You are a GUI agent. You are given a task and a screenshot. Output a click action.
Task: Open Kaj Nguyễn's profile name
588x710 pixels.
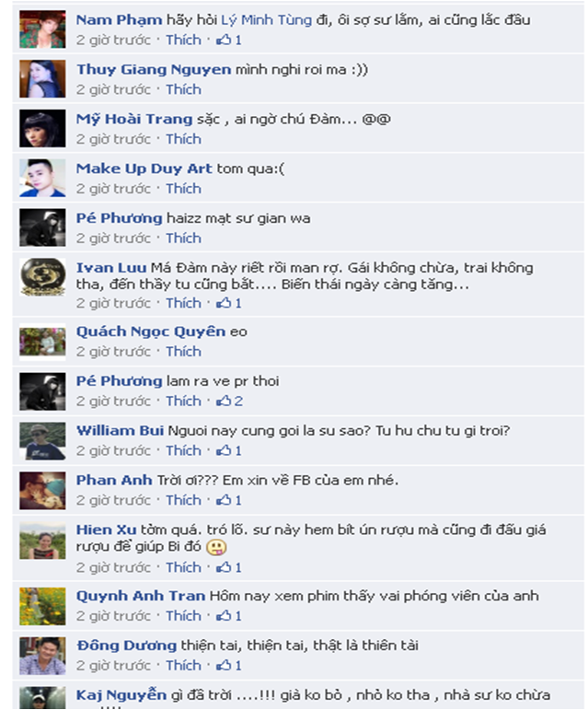click(121, 694)
